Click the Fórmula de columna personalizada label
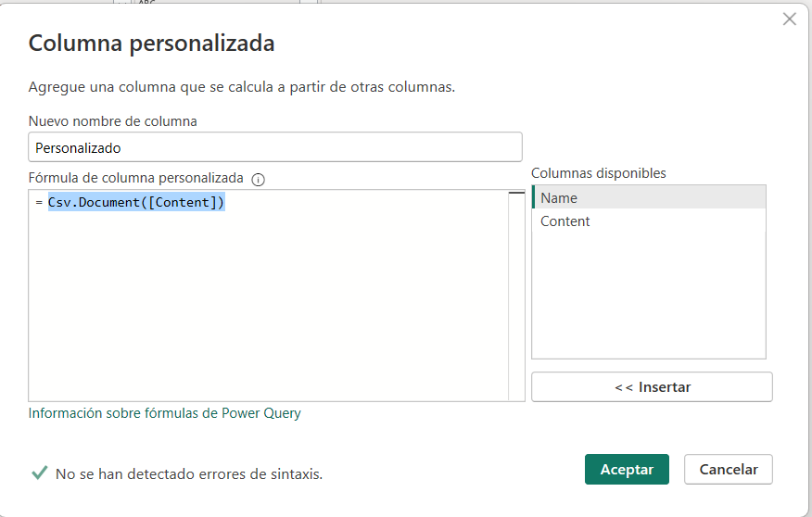 136,178
